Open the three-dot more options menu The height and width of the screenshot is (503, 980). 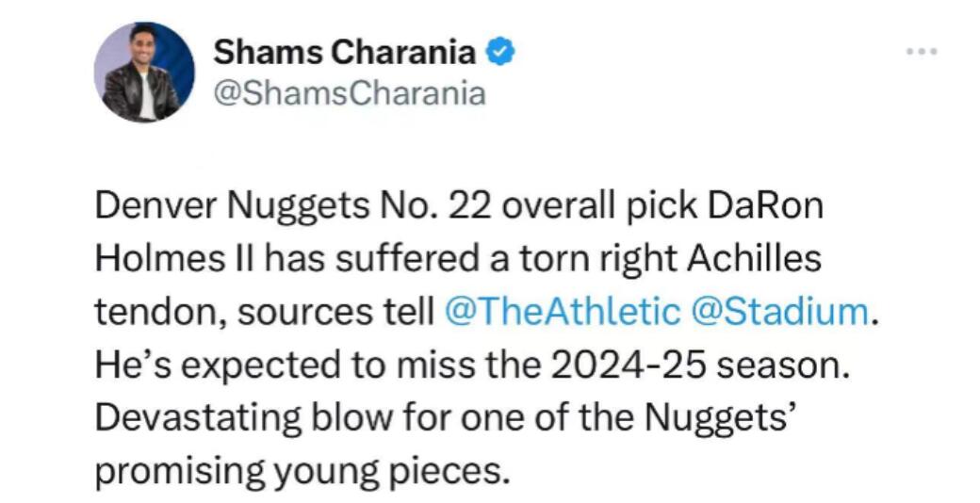921,52
